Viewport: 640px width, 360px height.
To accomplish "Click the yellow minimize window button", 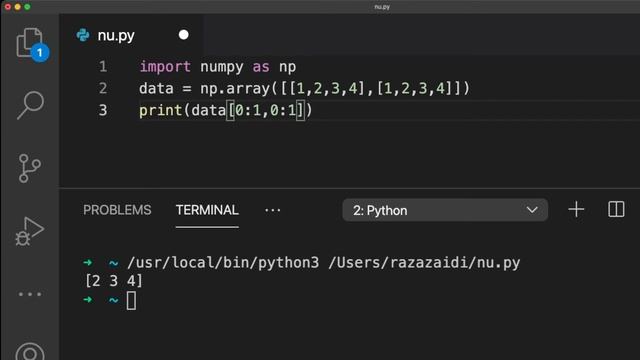I will coord(18,7).
